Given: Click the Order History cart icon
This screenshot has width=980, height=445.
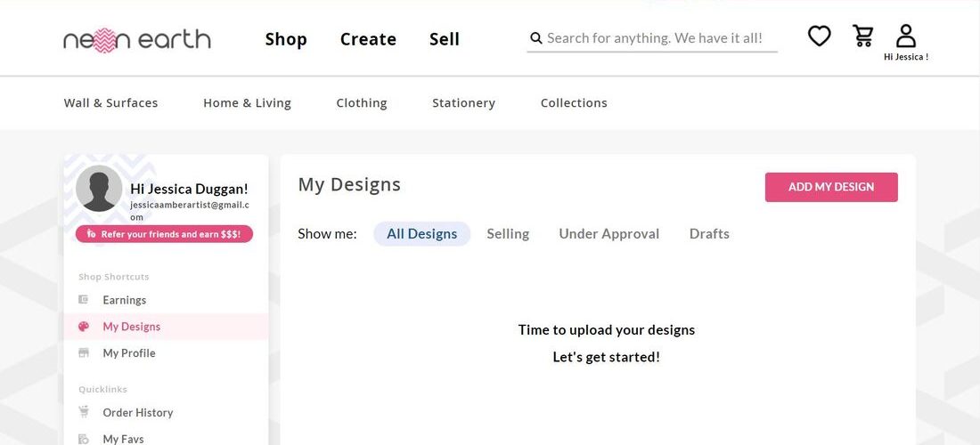Looking at the screenshot, I should point(84,411).
